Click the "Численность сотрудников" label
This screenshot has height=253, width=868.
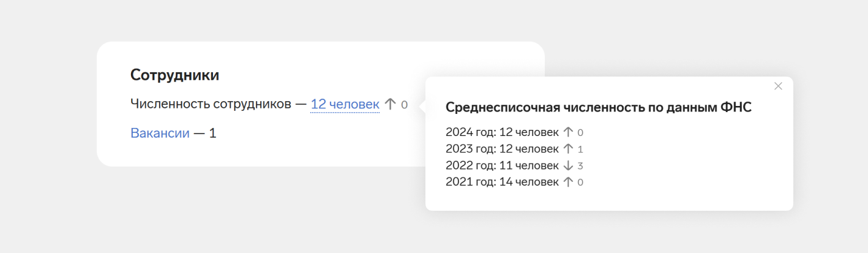pos(211,104)
